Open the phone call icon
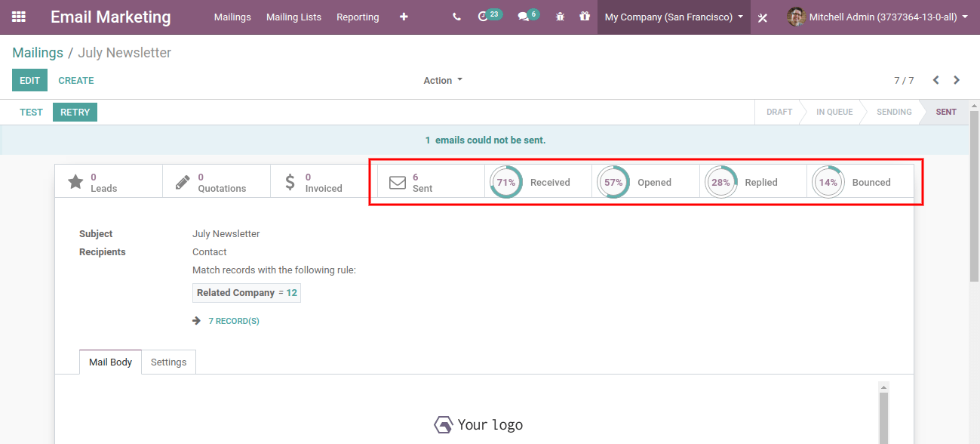This screenshot has height=444, width=980. [x=456, y=17]
